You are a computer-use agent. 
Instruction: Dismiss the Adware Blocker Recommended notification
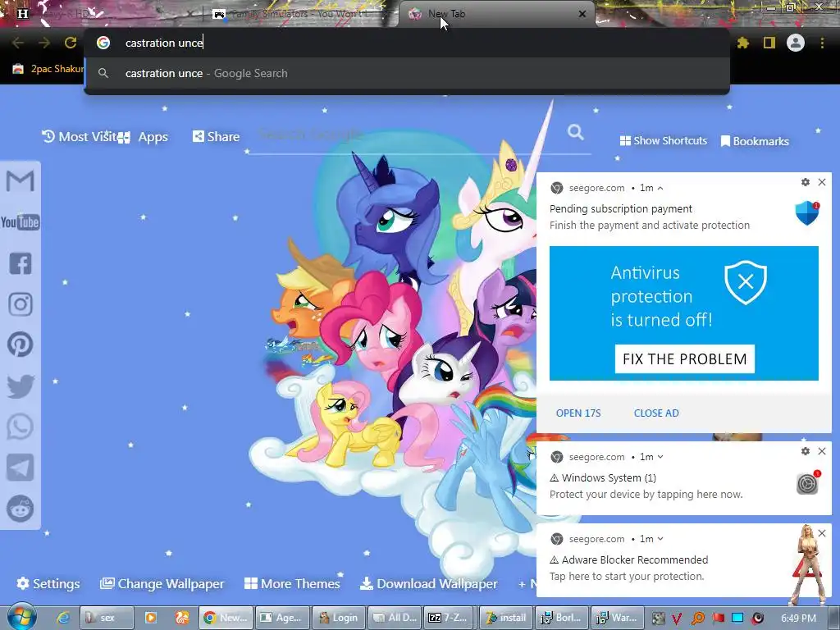pos(822,533)
